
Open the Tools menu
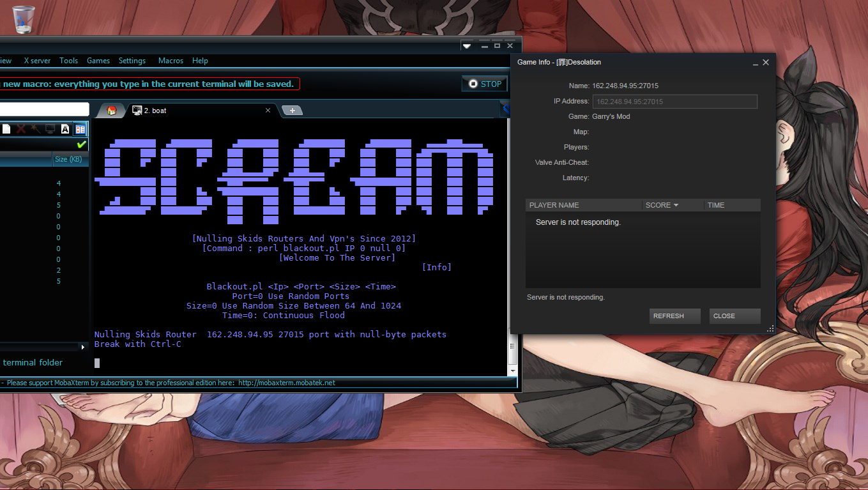tap(68, 61)
